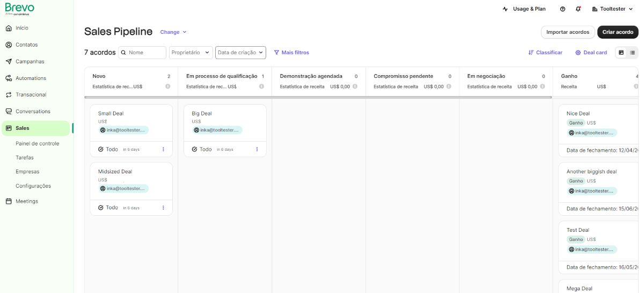
Task: Click Criar acordo button
Action: (x=618, y=32)
